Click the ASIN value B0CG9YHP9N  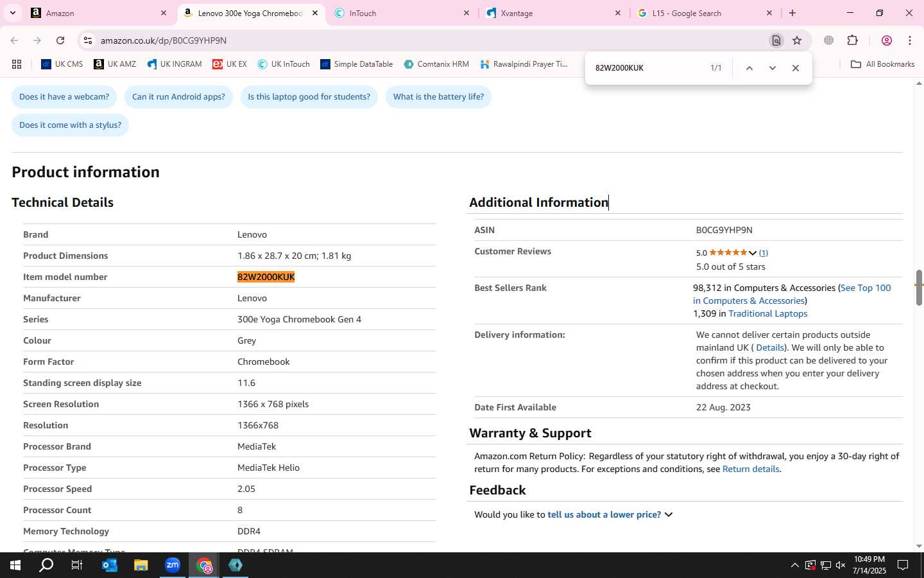(724, 230)
